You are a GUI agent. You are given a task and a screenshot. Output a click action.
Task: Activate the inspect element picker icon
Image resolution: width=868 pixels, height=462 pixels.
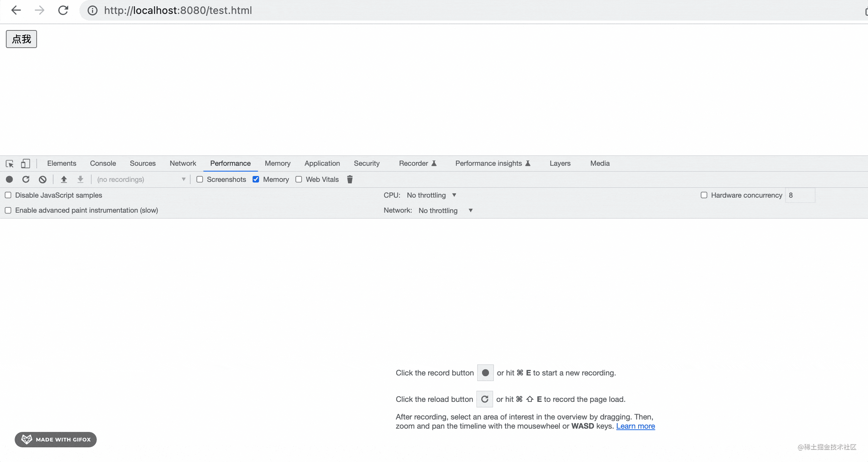tap(10, 164)
